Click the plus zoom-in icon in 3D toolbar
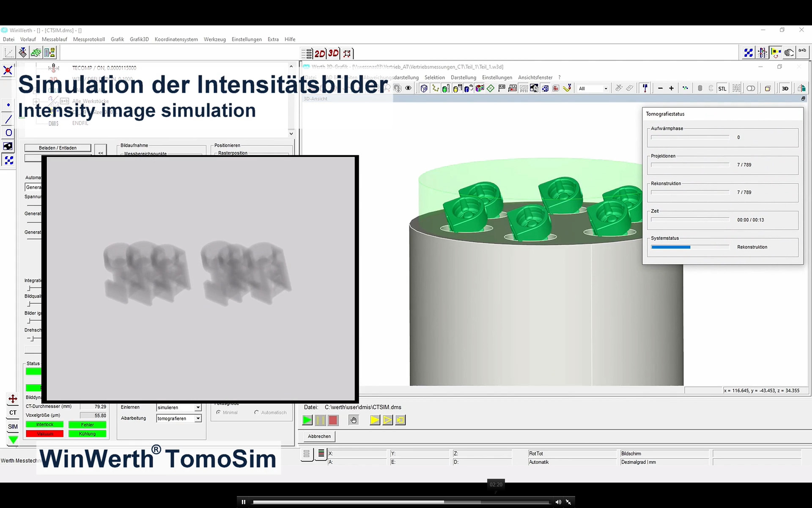This screenshot has height=508, width=812. point(671,88)
